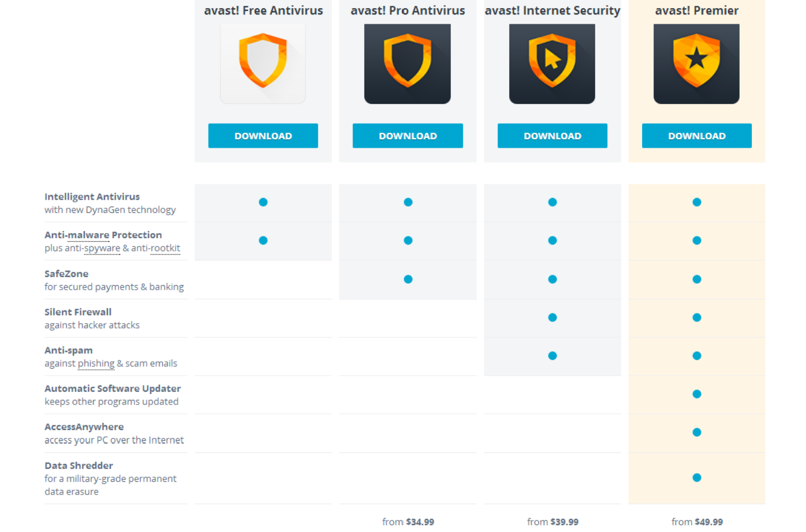Click Intelligent Antivirus dot for Pro Antivirus
The width and height of the screenshot is (806, 532).
tap(408, 202)
